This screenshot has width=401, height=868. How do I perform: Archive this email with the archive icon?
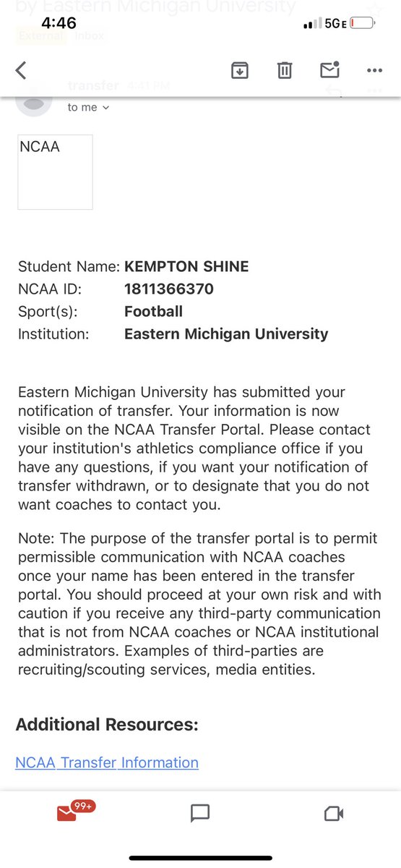tap(239, 70)
